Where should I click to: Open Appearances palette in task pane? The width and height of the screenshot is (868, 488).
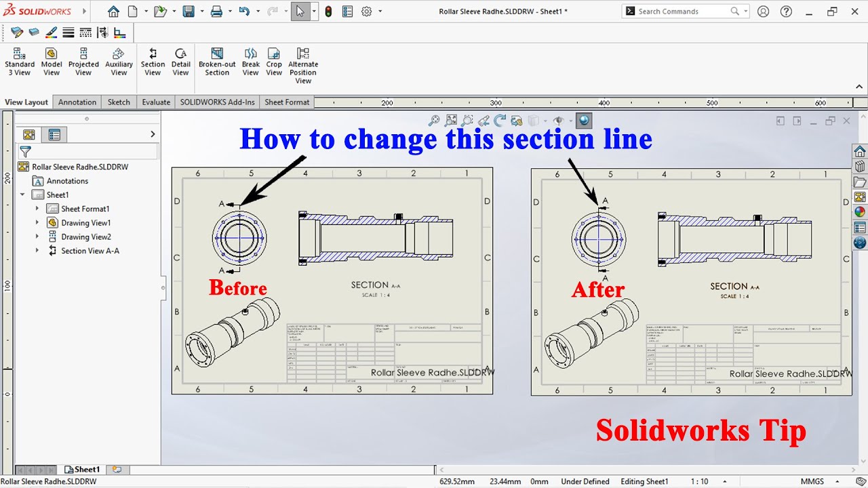[x=860, y=211]
